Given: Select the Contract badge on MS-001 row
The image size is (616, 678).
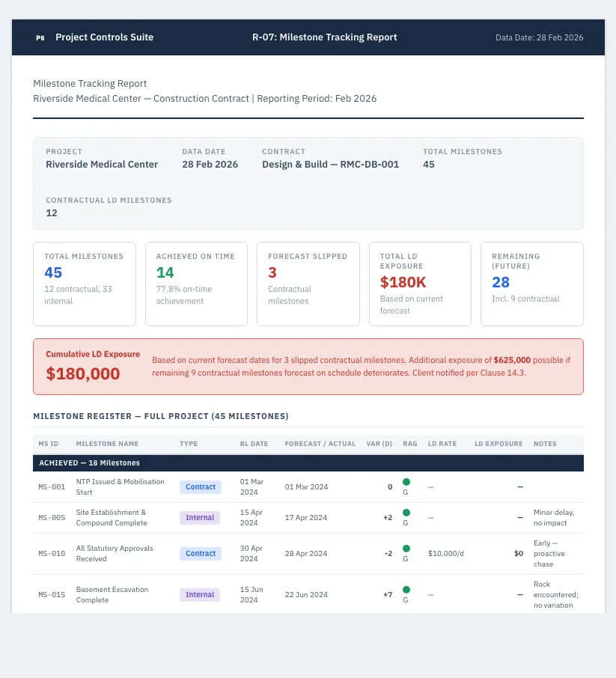Looking at the screenshot, I should [201, 487].
